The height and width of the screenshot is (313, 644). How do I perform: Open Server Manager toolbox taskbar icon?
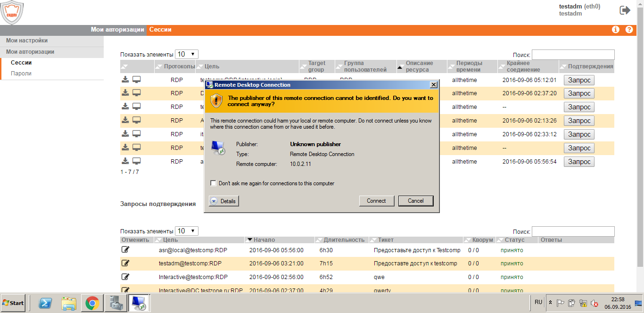[x=115, y=303]
